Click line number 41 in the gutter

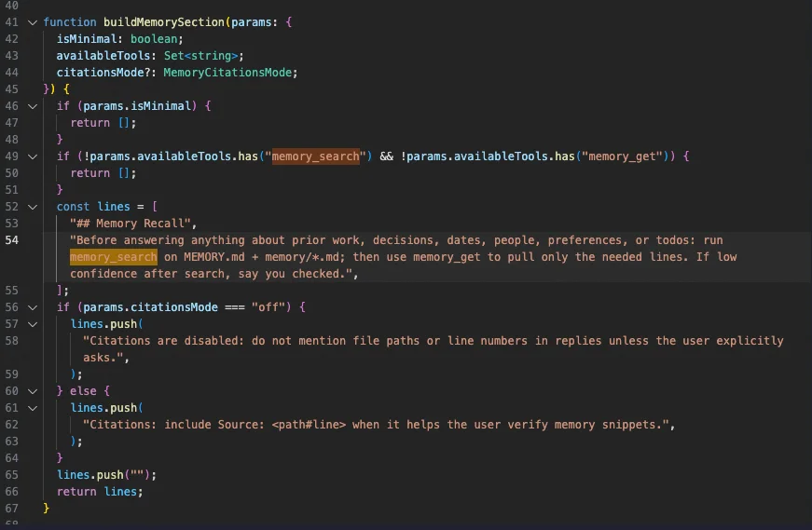point(11,22)
